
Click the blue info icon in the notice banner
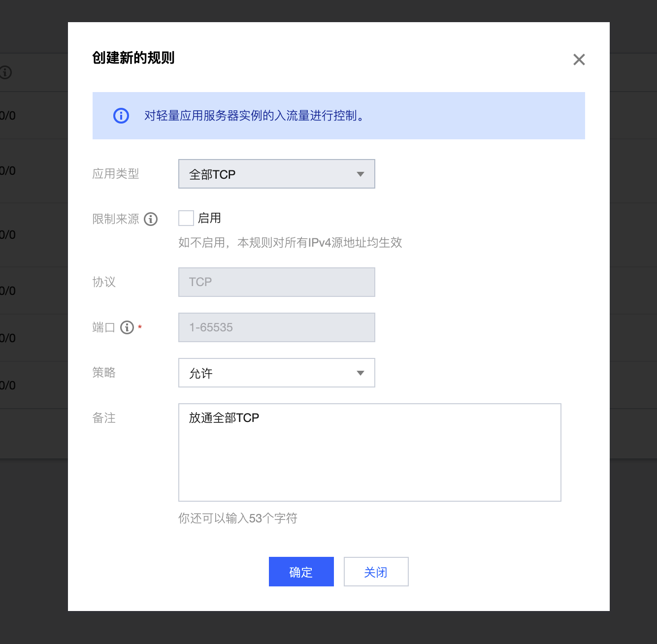tap(121, 116)
